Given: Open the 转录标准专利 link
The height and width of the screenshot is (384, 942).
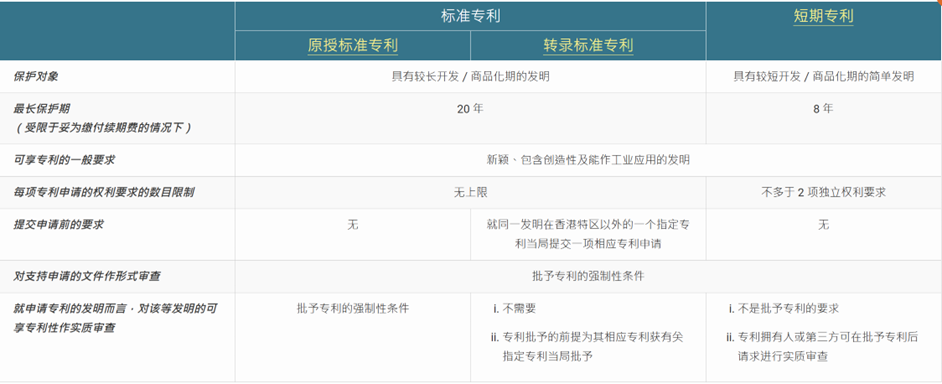Looking at the screenshot, I should (x=588, y=46).
